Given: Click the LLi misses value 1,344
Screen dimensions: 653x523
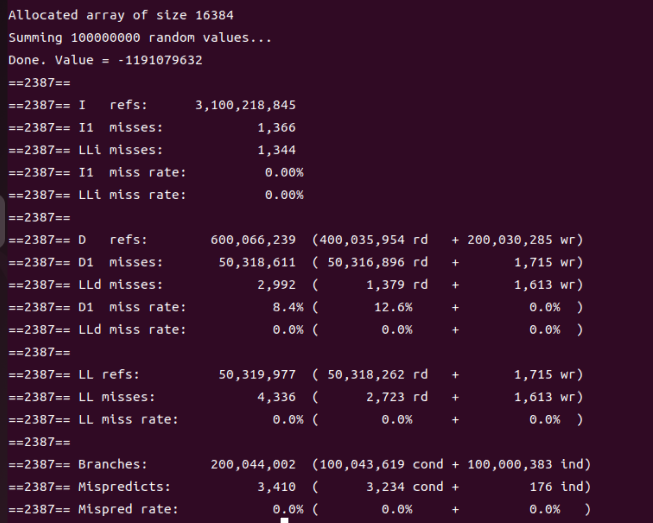Looking at the screenshot, I should click(277, 150).
